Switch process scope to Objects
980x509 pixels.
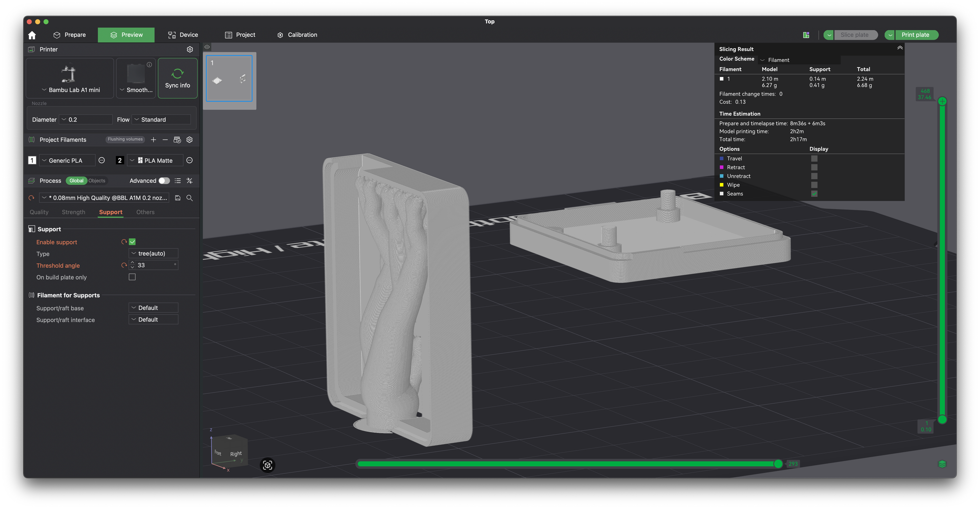click(97, 181)
